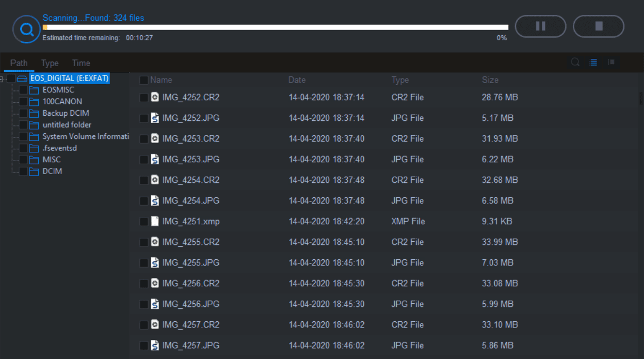Switch to the Type tab
The width and height of the screenshot is (644, 359).
(50, 63)
